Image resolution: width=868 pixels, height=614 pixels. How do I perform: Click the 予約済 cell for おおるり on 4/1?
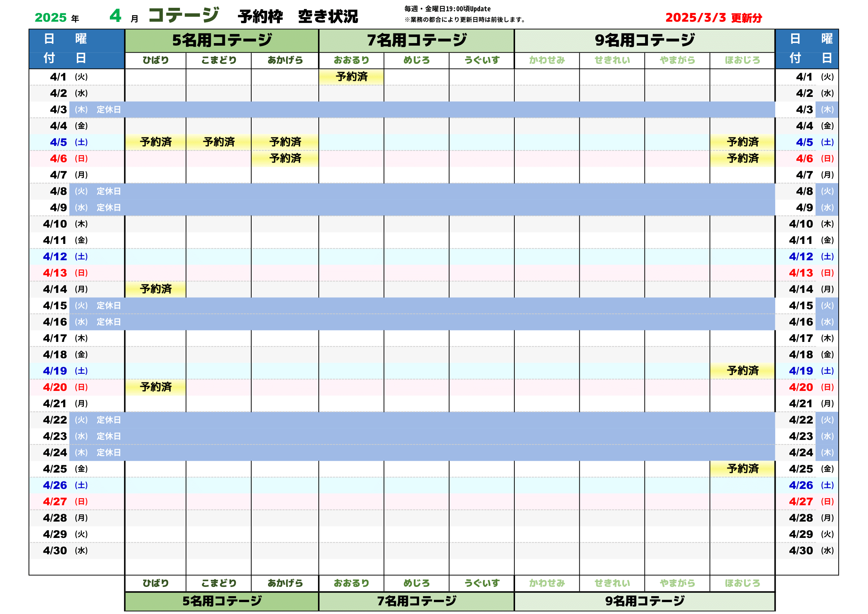click(x=351, y=77)
